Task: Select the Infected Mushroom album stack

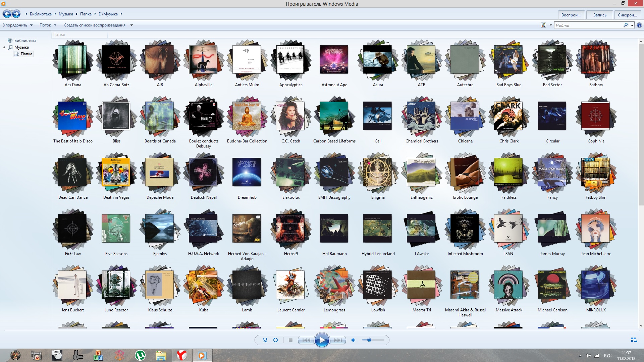Action: 465,228
